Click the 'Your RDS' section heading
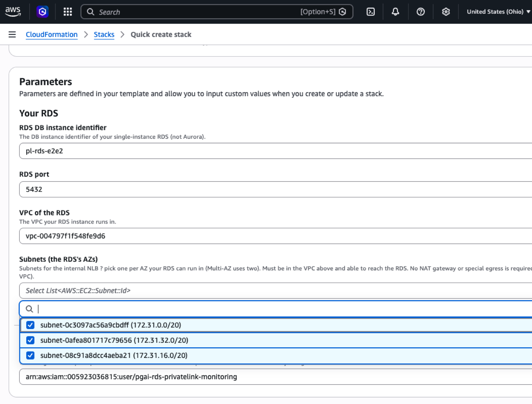 [x=39, y=113]
